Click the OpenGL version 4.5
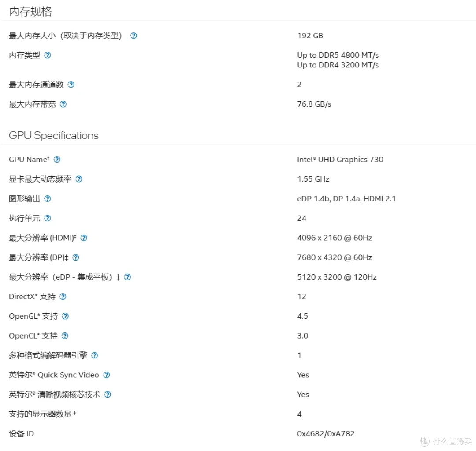 302,316
